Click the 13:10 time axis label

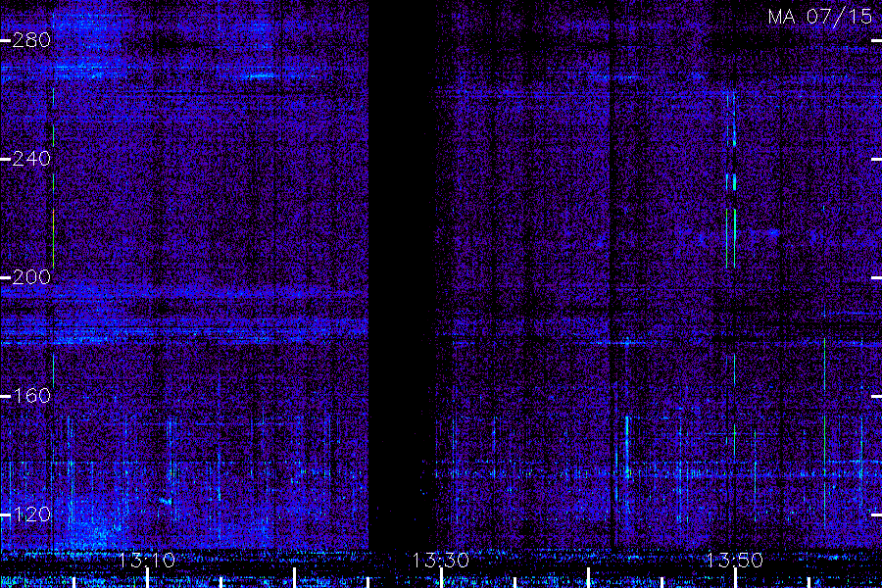147,561
